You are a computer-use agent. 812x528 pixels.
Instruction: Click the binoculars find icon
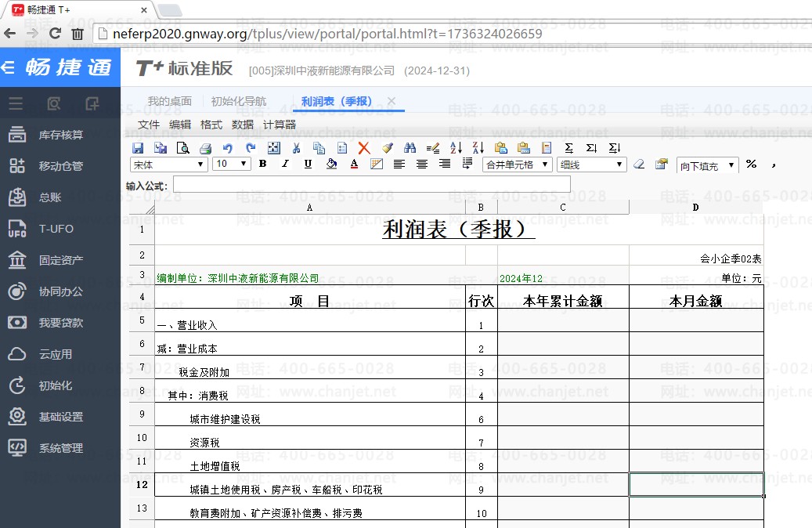(x=410, y=147)
